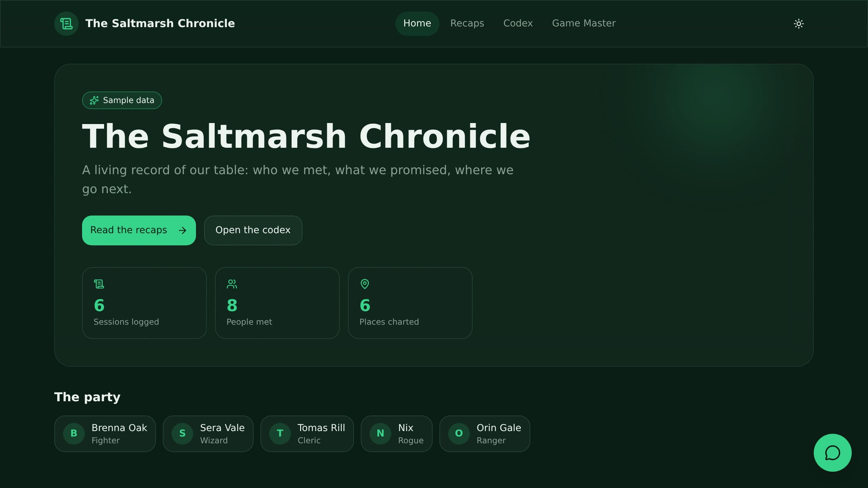Click the living record tagline text
The width and height of the screenshot is (868, 488).
(x=298, y=179)
